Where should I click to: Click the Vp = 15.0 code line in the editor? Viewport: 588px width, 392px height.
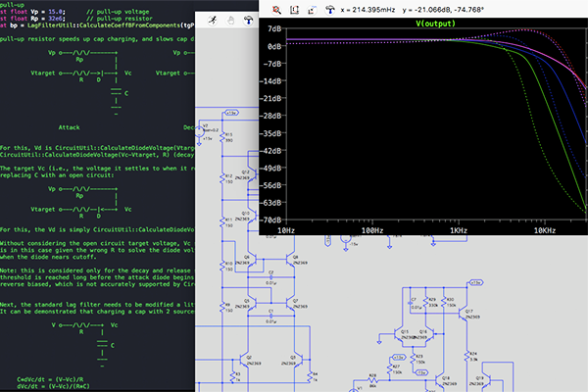74,12
